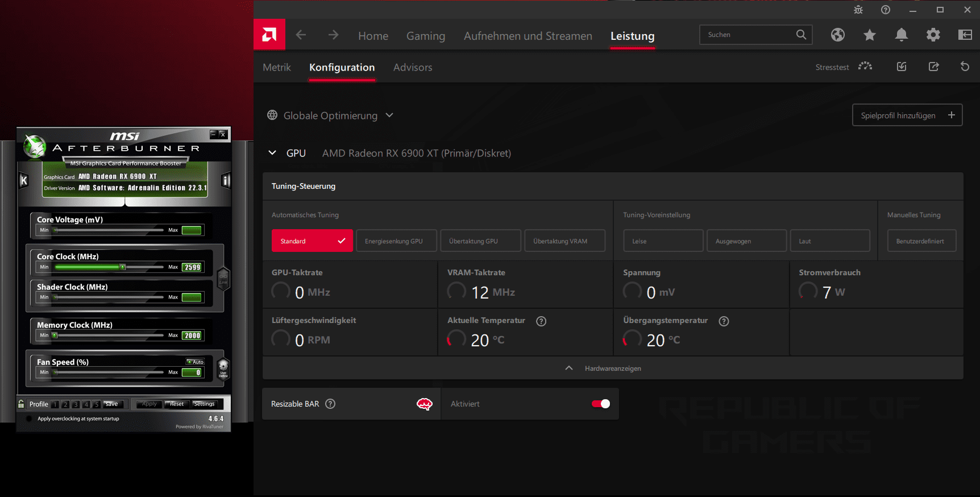980x497 pixels.
Task: Select the Standard automatic tuning option
Action: [312, 241]
